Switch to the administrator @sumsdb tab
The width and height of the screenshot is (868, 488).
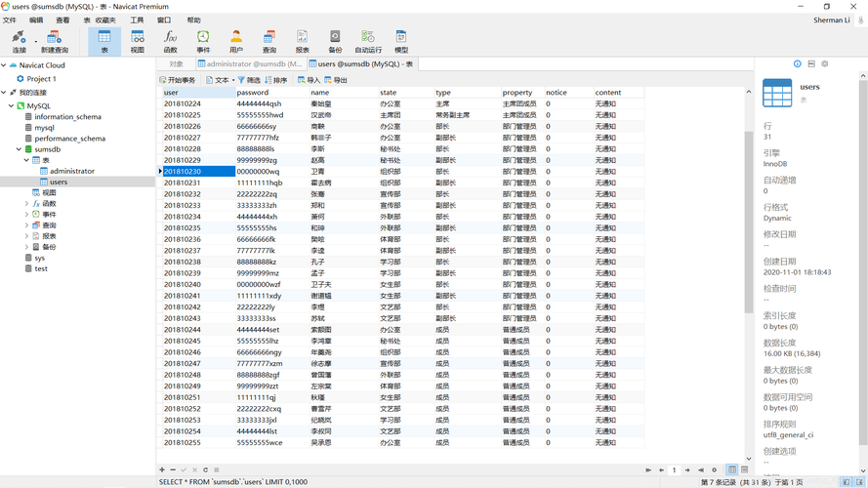[250, 64]
